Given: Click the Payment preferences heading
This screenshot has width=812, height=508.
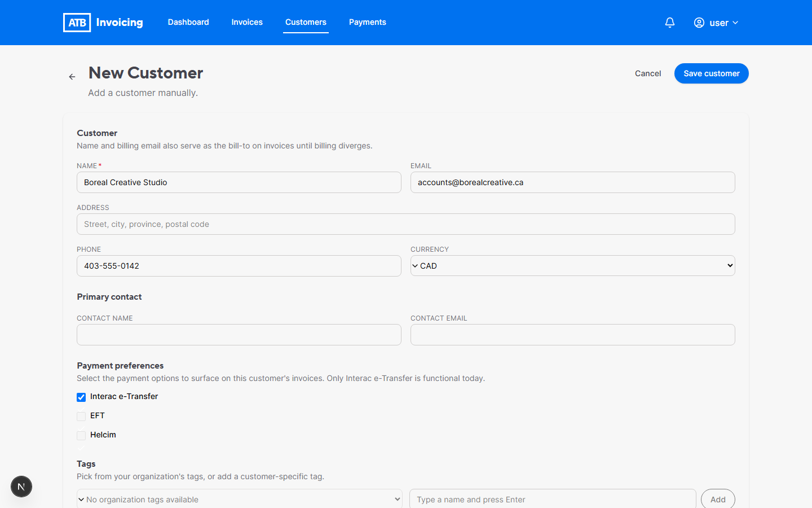Looking at the screenshot, I should (120, 366).
